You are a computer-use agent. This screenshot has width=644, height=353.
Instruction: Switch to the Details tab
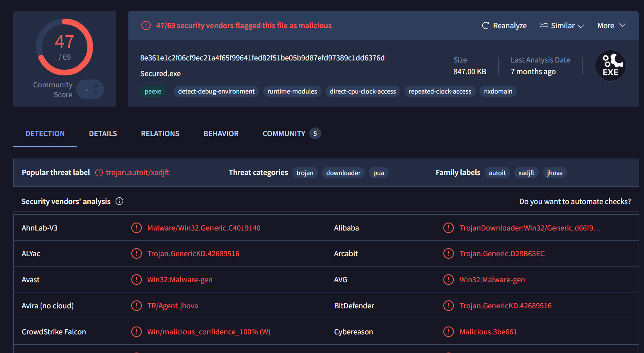point(103,134)
